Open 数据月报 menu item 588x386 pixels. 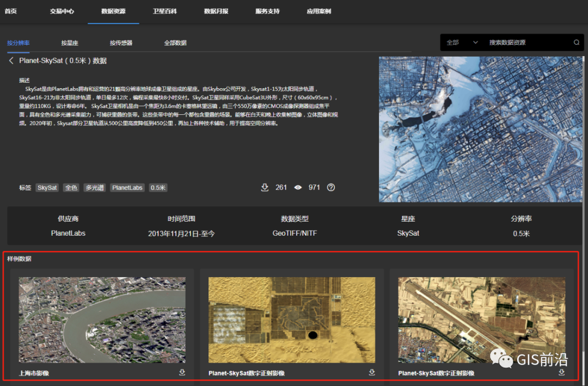(216, 11)
